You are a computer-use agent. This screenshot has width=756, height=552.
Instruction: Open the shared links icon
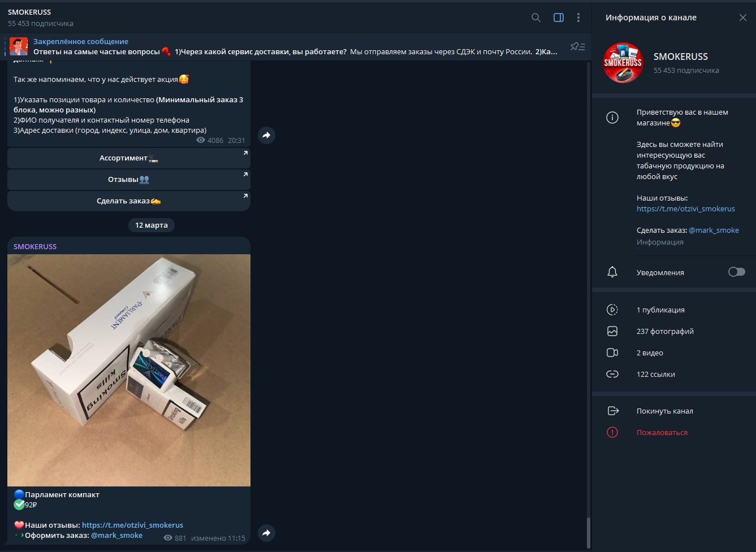612,374
